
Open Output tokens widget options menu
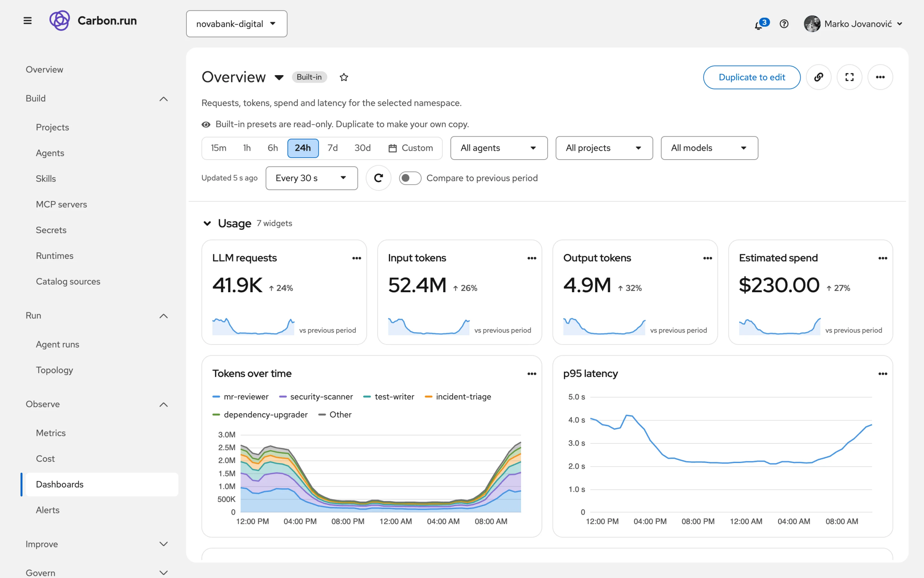tap(707, 258)
